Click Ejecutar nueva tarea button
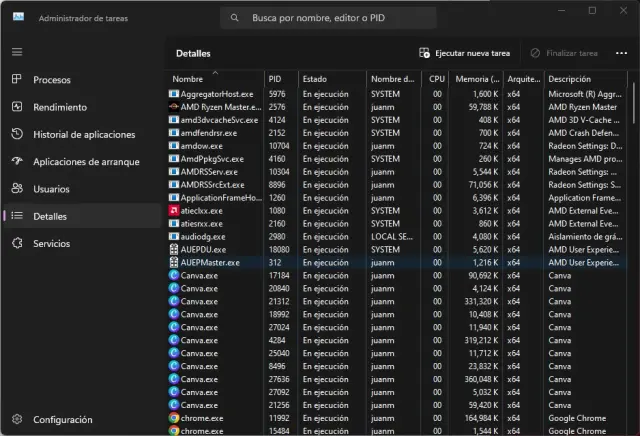Viewport: 640px width, 436px height. tap(466, 53)
